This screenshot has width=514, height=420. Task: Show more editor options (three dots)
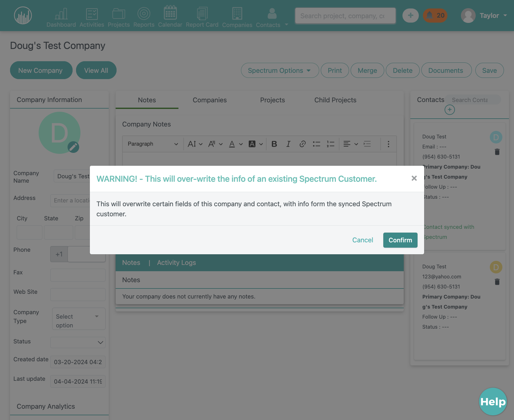[x=388, y=144]
